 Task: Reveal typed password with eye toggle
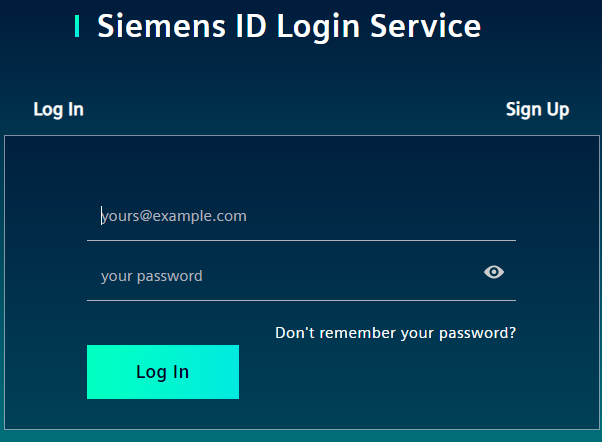(x=494, y=272)
